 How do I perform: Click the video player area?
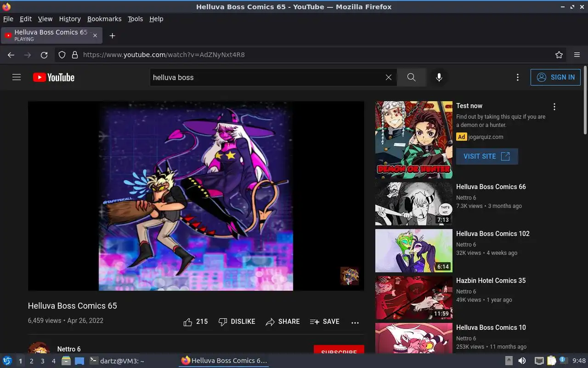[x=196, y=196]
